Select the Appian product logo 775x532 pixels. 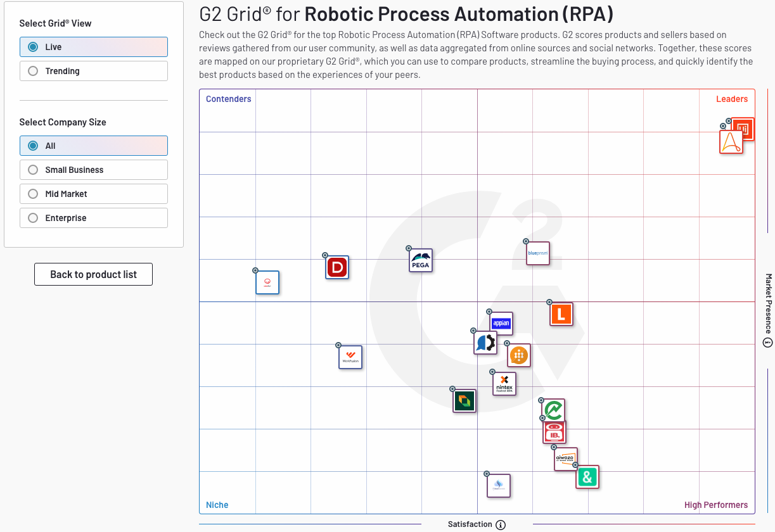point(501,324)
